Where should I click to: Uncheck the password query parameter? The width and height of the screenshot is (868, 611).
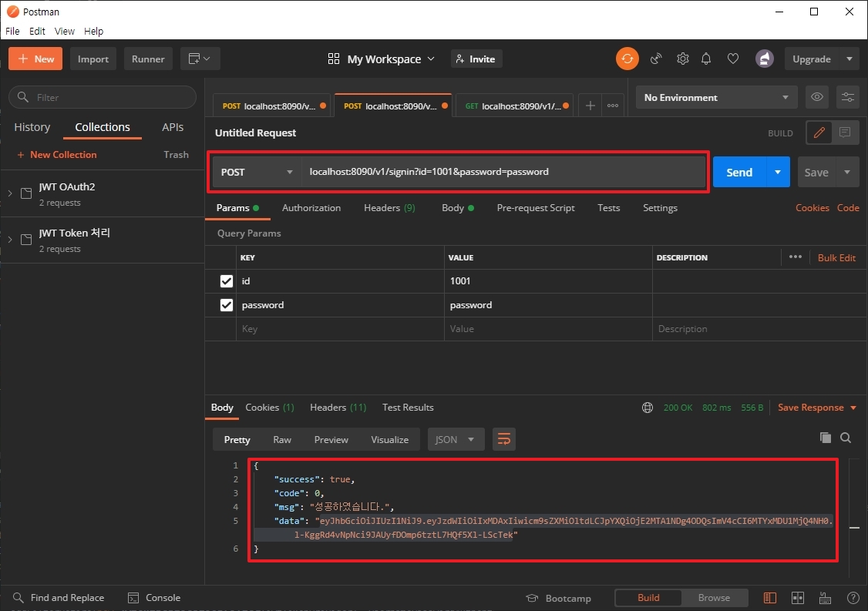(227, 305)
